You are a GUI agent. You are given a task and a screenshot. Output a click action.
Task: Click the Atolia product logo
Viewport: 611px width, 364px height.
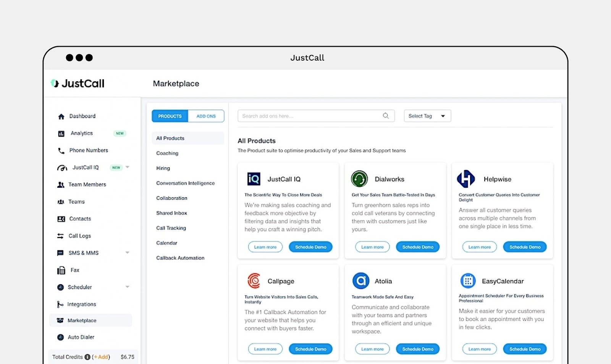tap(361, 281)
